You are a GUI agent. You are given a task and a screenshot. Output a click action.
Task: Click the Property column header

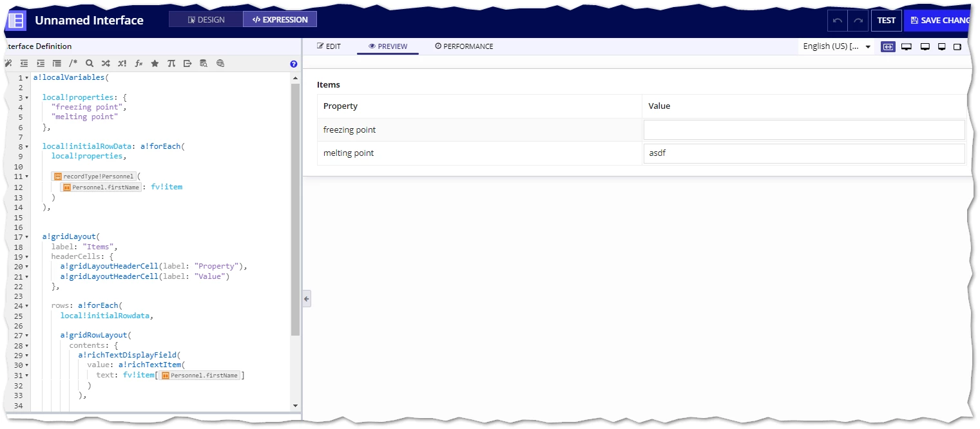[x=479, y=106]
